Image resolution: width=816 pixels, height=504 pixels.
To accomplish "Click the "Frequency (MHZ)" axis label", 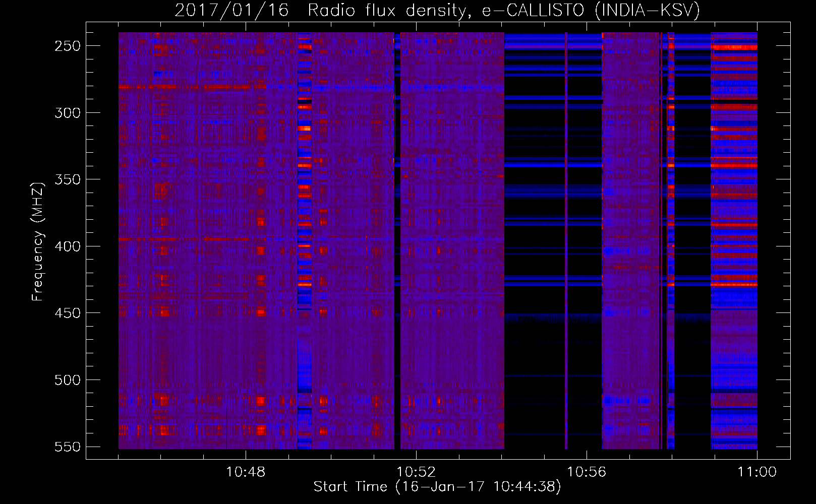I will 38,241.
